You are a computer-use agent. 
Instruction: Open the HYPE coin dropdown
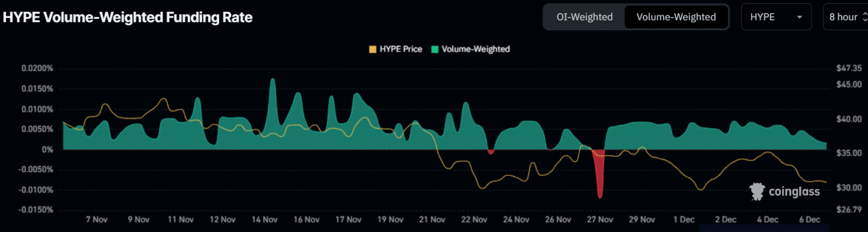pos(776,17)
